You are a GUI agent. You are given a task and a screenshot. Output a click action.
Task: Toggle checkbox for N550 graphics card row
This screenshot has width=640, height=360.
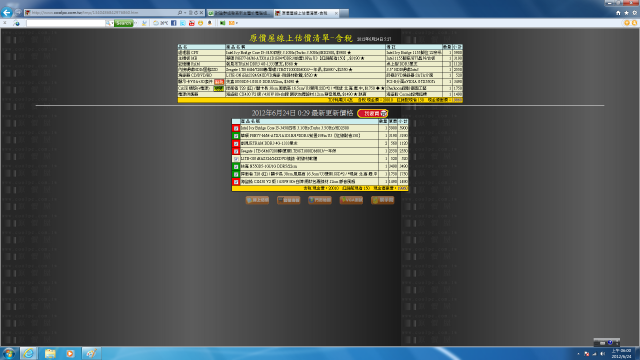[x=236, y=167]
